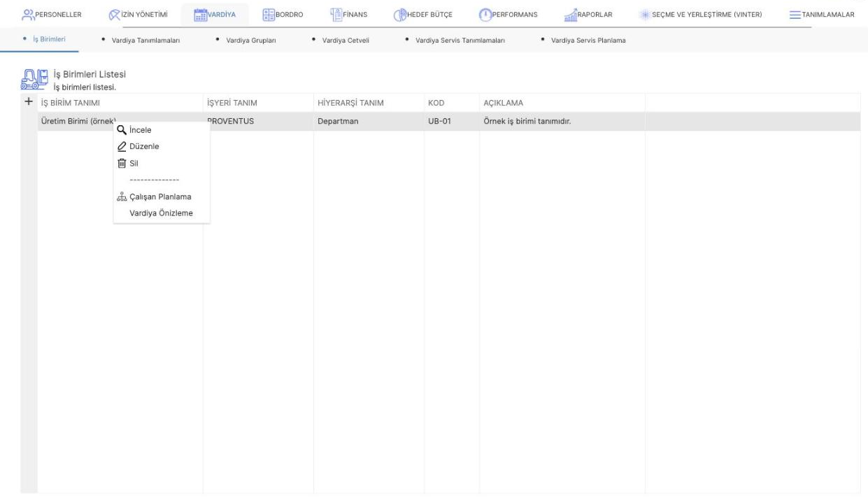
Task: Click the KOD column header
Action: tap(452, 103)
